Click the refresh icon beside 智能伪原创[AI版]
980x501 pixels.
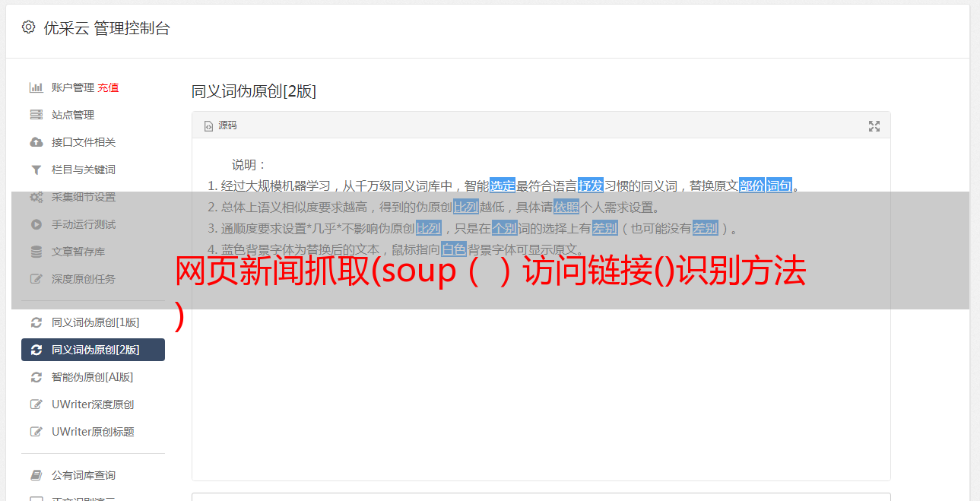36,377
